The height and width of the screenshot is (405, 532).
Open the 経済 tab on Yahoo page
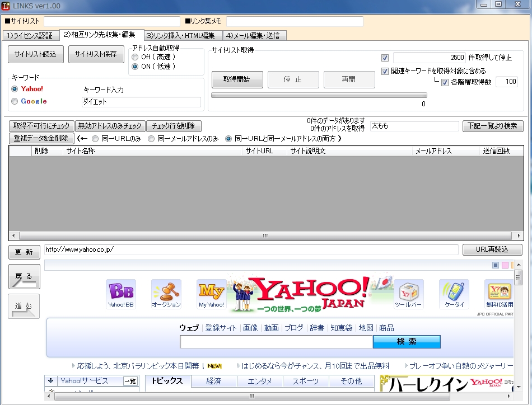click(214, 382)
